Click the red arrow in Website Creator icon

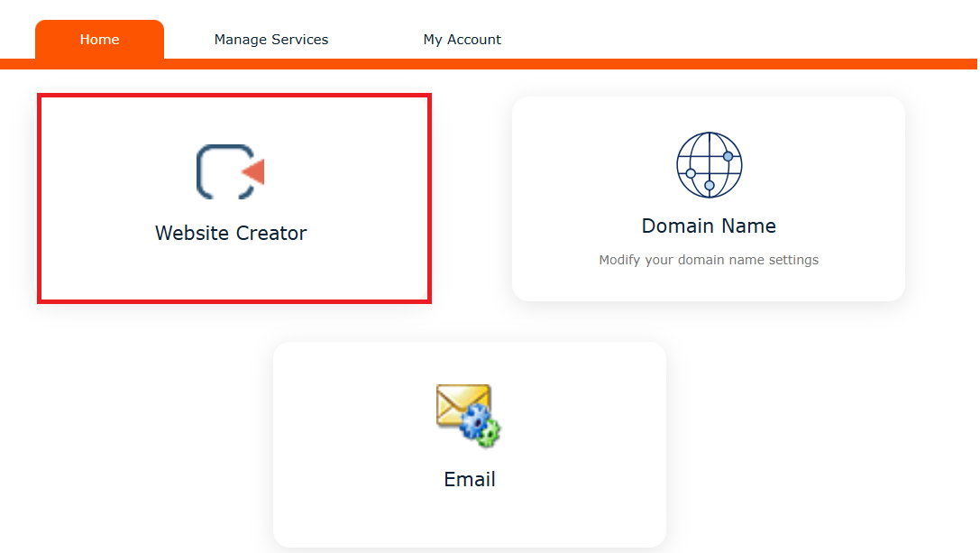(253, 172)
